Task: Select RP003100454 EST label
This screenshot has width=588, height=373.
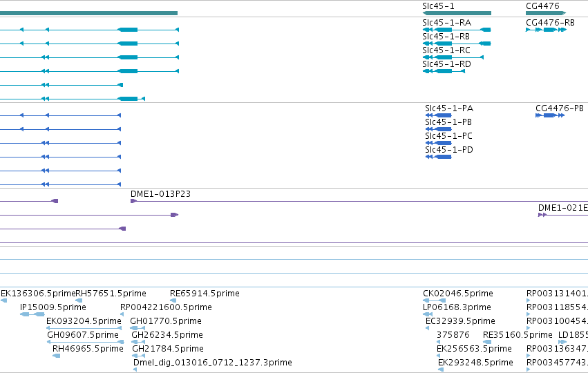Action: 557,321
